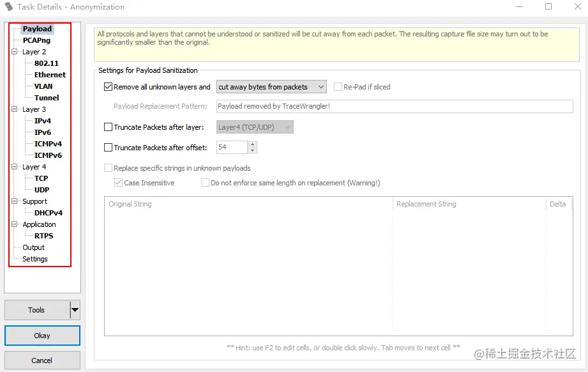Open the Ethernet settings page
Image resolution: width=588 pixels, height=372 pixels.
pos(50,75)
